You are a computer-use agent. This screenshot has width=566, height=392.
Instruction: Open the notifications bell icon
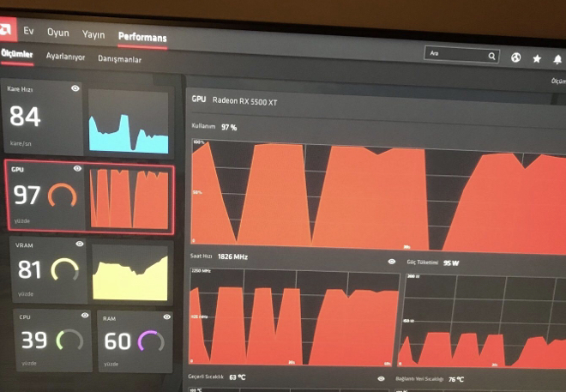(x=557, y=59)
